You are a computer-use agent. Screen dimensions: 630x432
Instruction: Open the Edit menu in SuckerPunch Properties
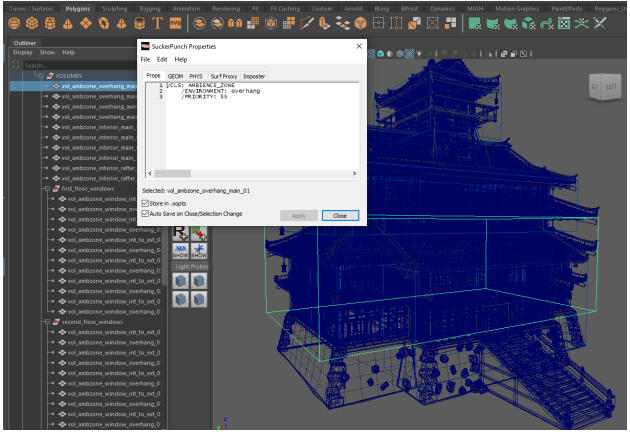coord(162,60)
